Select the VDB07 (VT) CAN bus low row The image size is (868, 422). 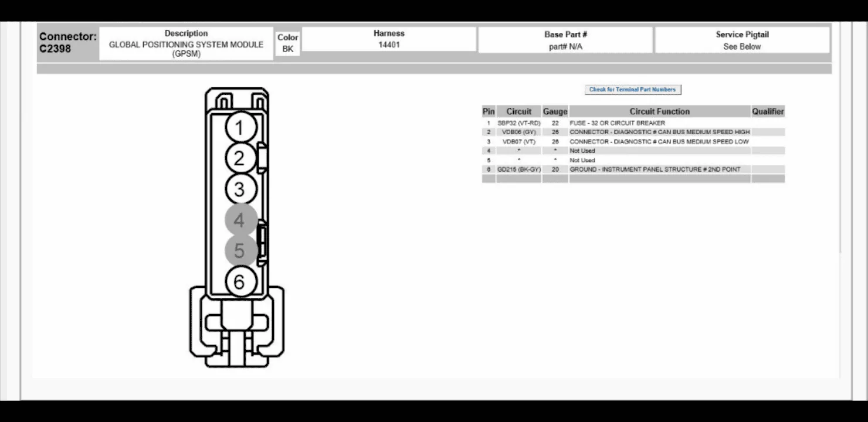coord(633,142)
